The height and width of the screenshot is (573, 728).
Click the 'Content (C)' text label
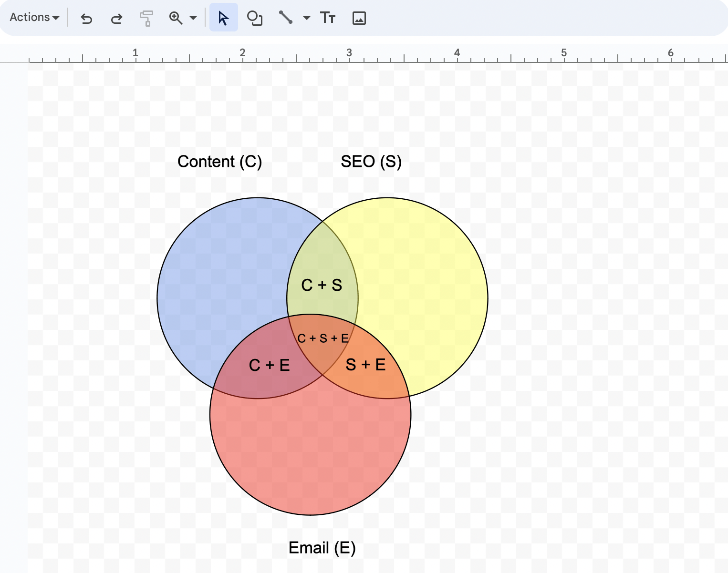(220, 162)
